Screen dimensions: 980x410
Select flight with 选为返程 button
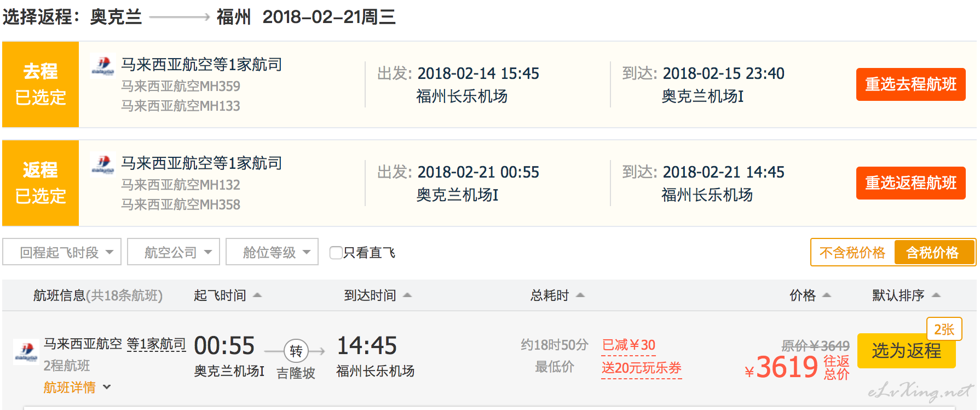pos(907,351)
